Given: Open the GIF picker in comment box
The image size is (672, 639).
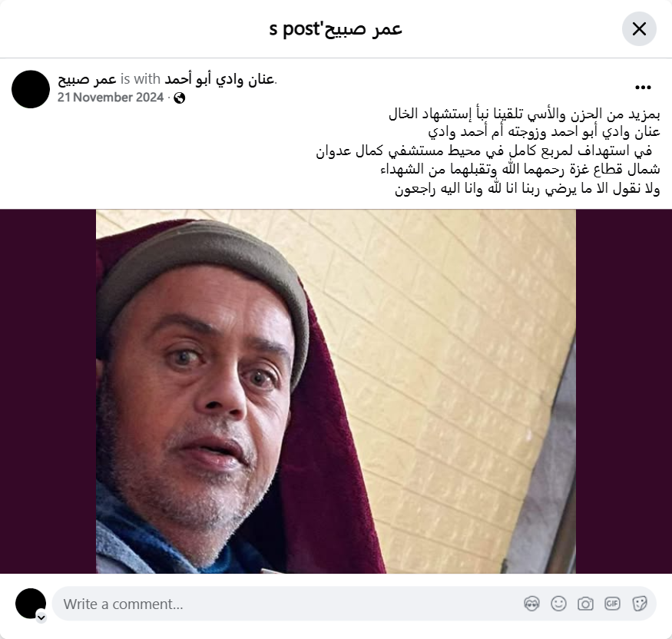Looking at the screenshot, I should (612, 604).
